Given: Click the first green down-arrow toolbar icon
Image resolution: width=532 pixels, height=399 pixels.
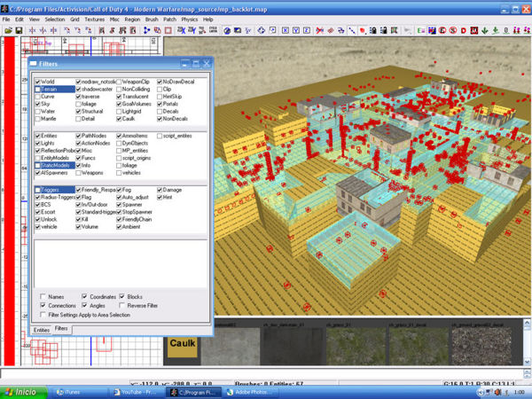Looking at the screenshot, I should click(485, 30).
